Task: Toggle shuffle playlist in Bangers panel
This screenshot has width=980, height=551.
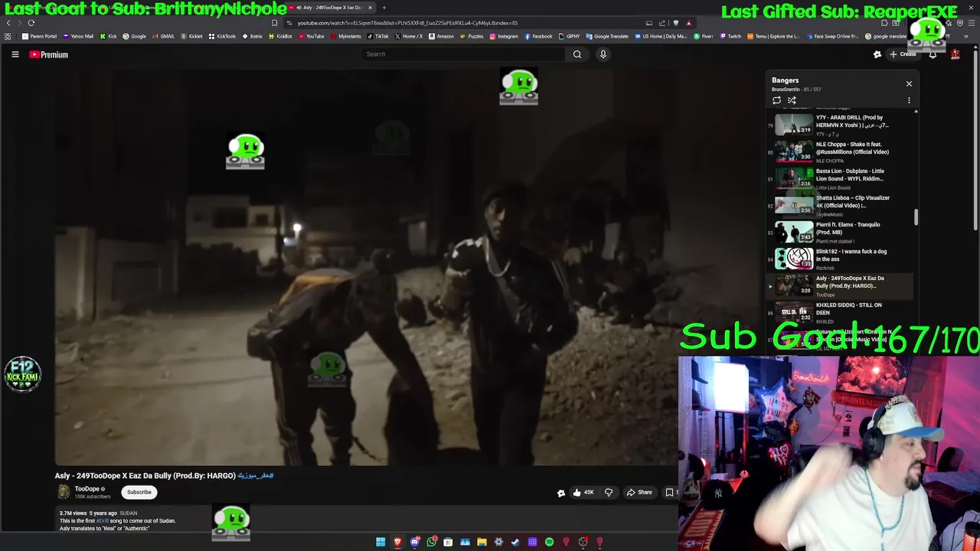Action: [792, 100]
